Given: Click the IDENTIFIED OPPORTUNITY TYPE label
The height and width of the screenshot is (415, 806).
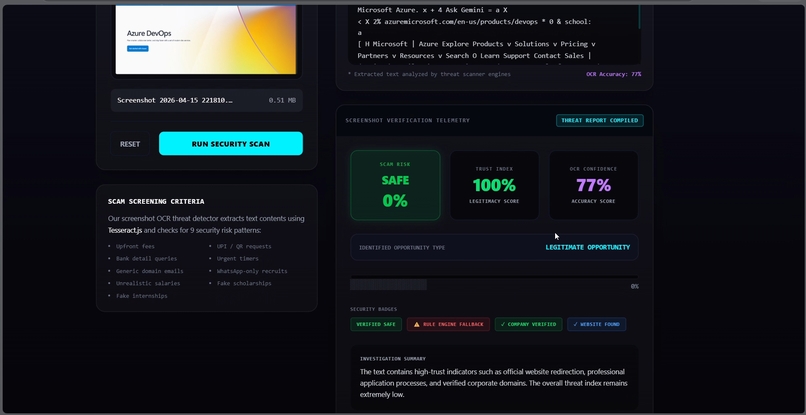Looking at the screenshot, I should point(402,248).
